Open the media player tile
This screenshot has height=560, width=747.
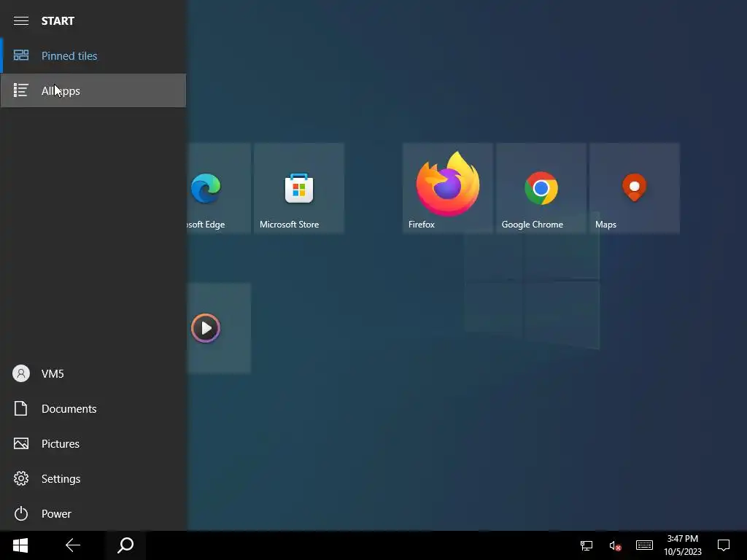click(x=219, y=328)
